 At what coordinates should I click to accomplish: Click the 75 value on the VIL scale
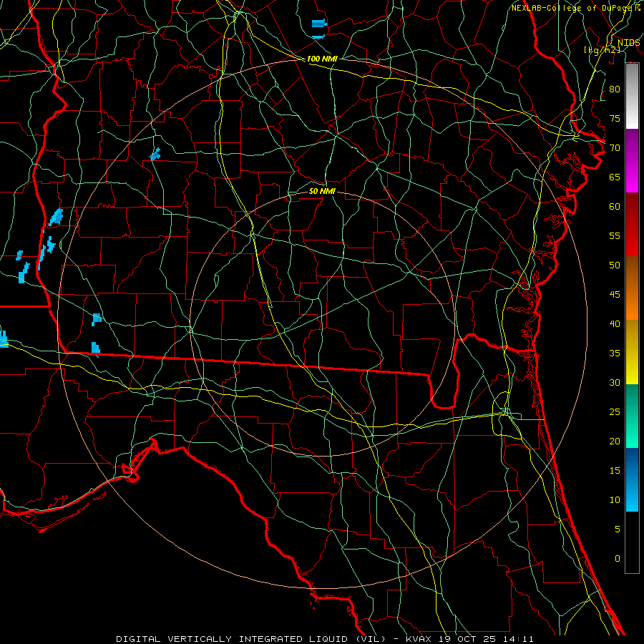615,118
